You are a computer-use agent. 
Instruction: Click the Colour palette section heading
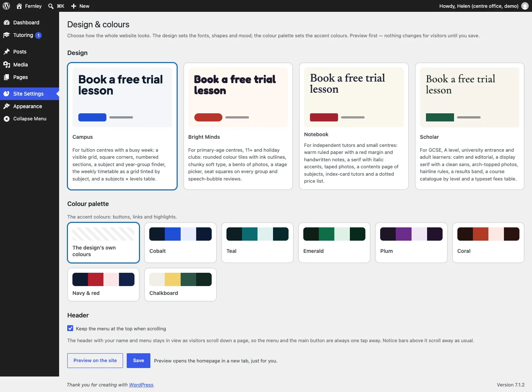[x=88, y=204]
